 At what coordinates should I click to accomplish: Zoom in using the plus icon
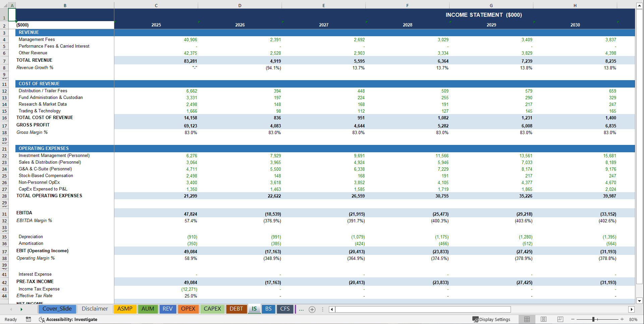point(622,319)
